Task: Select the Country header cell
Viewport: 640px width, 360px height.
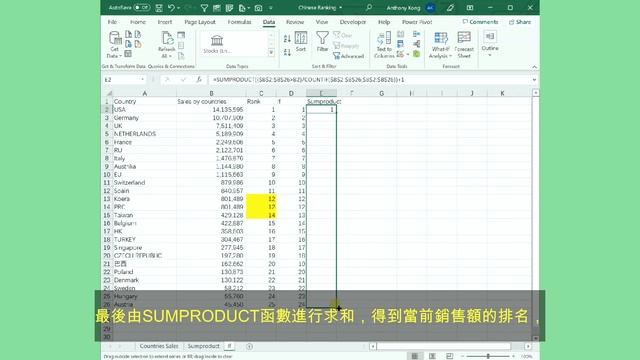Action: (x=144, y=101)
